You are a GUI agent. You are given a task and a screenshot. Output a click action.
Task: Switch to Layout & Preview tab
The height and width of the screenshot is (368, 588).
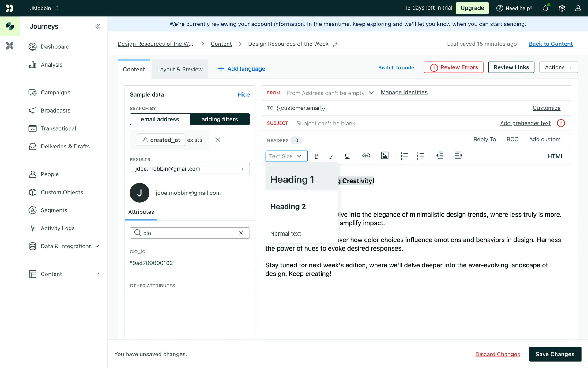(x=180, y=69)
